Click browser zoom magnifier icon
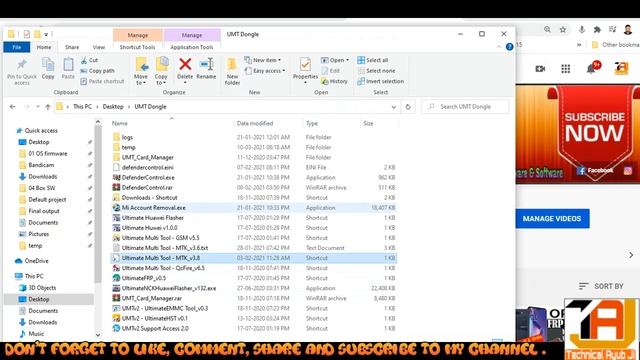The image size is (640, 360). [x=547, y=29]
